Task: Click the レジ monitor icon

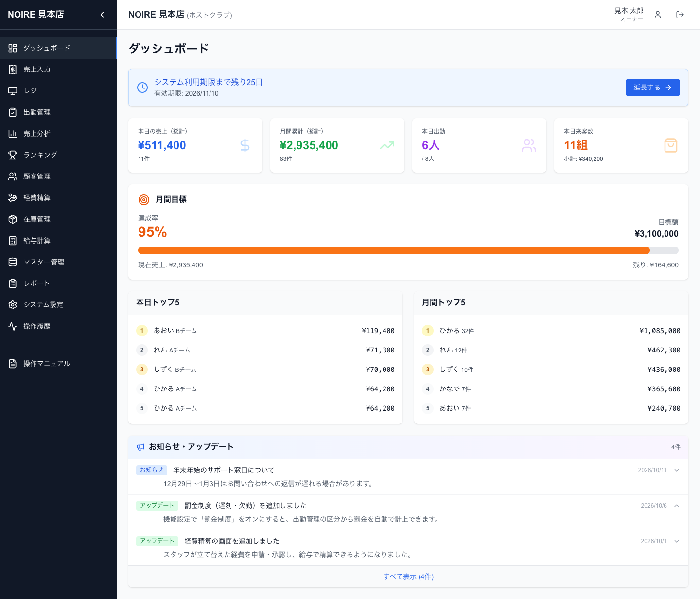Action: 13,91
